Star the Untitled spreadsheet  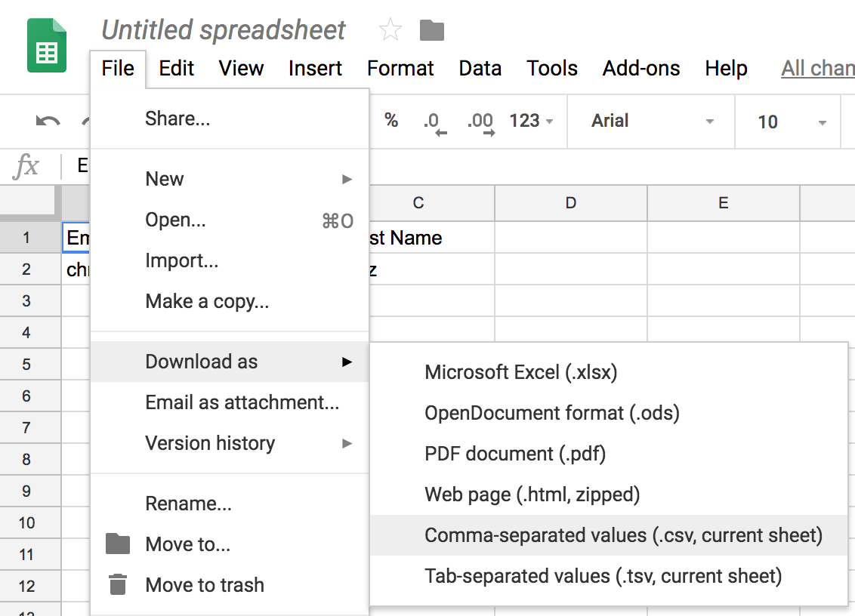tap(390, 30)
